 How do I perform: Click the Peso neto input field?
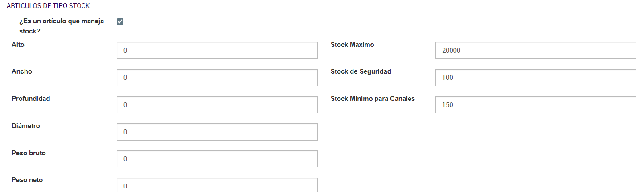[x=217, y=185]
